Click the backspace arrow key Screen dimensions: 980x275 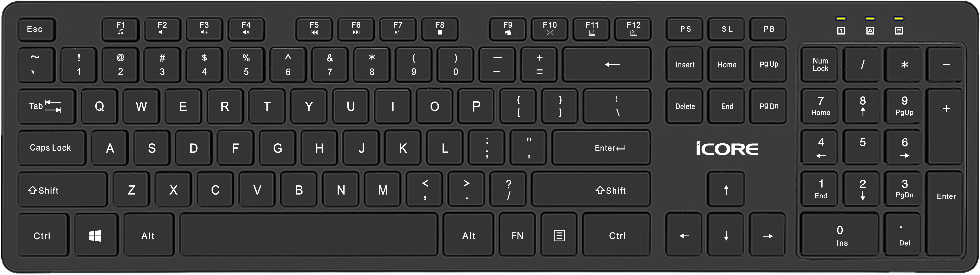[x=607, y=64]
